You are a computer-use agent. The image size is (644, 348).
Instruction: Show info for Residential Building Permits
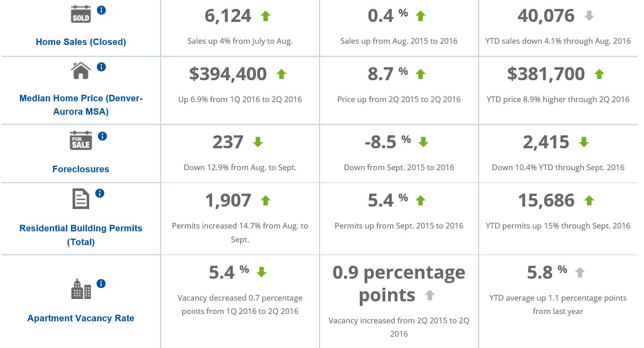100,193
